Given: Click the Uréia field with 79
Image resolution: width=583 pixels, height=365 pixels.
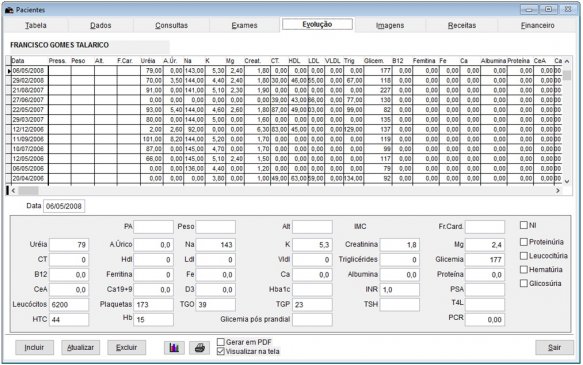Looking at the screenshot, I should click(x=69, y=245).
